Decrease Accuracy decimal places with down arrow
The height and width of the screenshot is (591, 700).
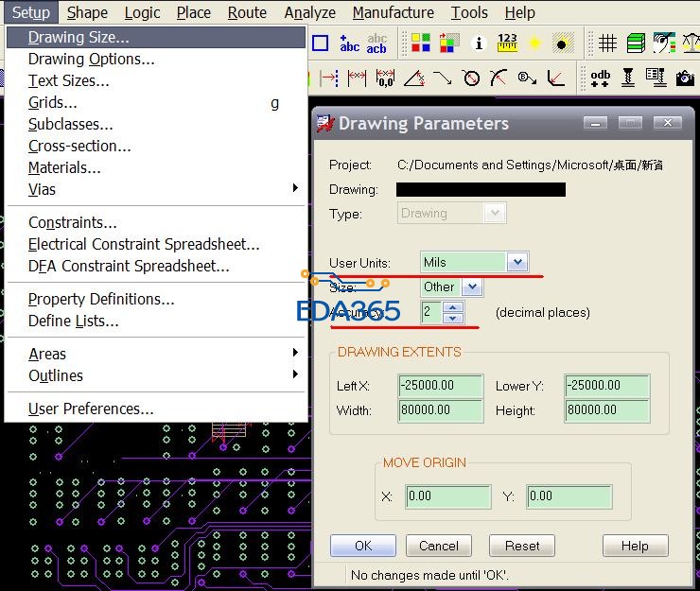point(453,318)
